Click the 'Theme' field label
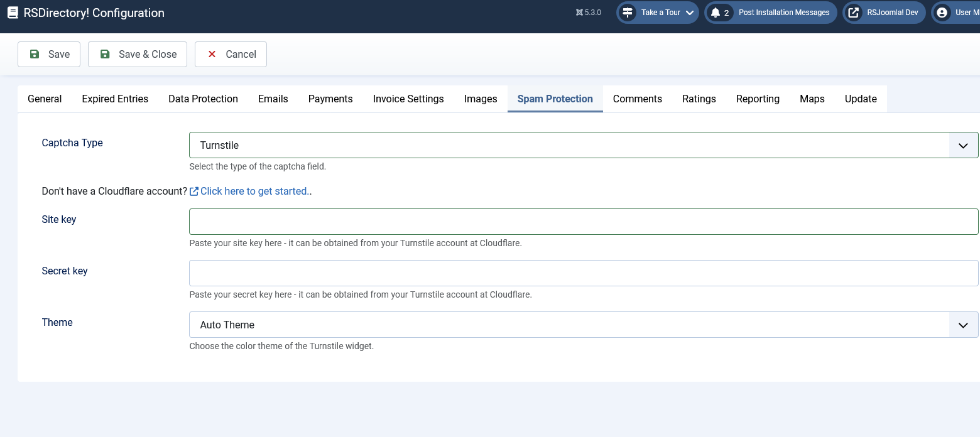Screen dimensions: 980x437 [x=57, y=322]
